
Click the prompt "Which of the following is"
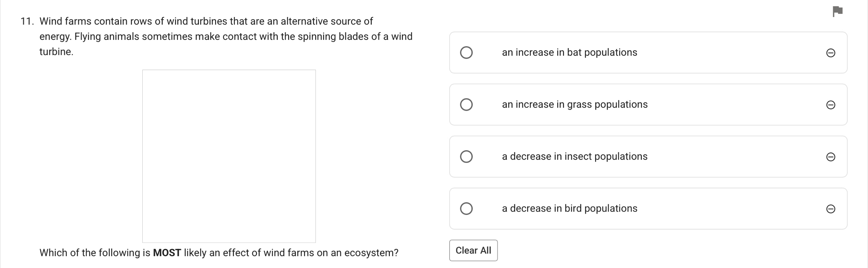point(95,252)
